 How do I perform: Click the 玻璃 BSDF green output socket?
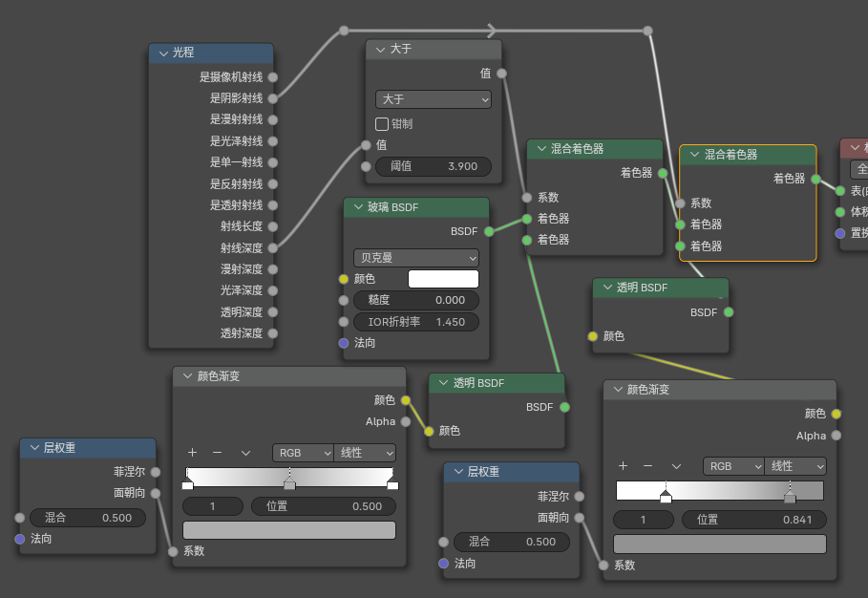tap(489, 231)
